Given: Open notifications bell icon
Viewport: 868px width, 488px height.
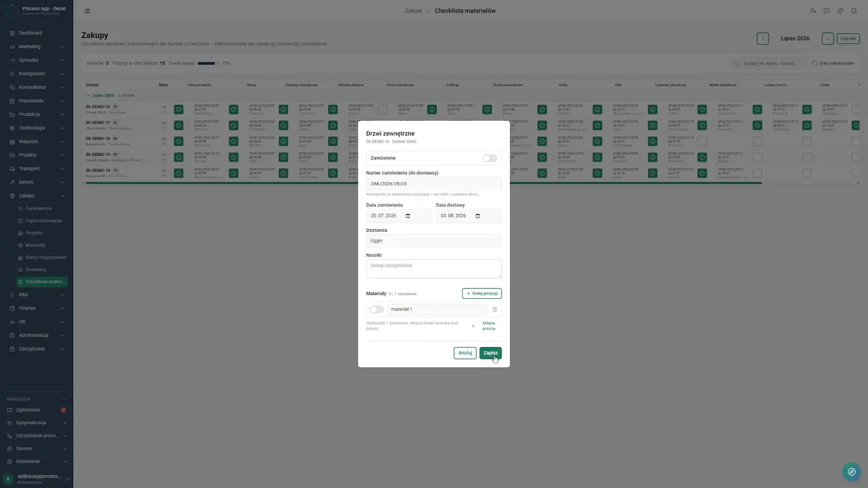Looking at the screenshot, I should [x=854, y=11].
